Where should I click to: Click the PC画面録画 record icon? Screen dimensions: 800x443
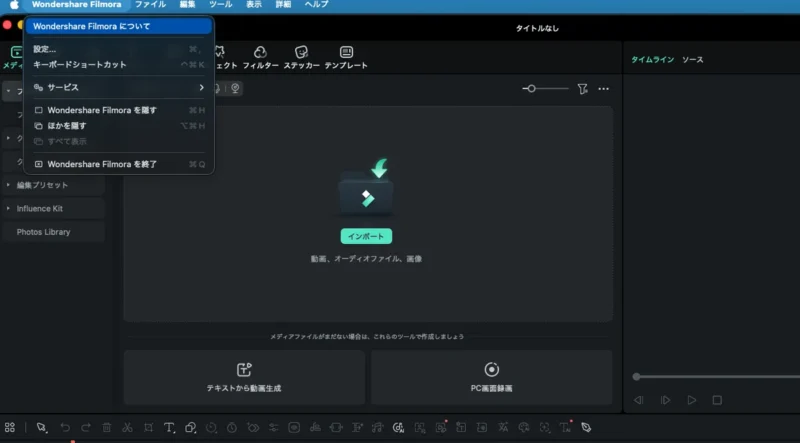(x=491, y=370)
